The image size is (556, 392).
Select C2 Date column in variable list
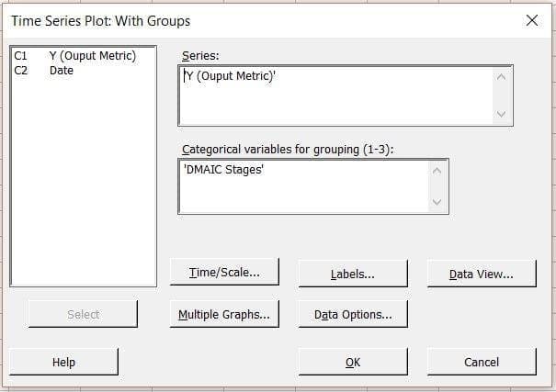pos(61,71)
